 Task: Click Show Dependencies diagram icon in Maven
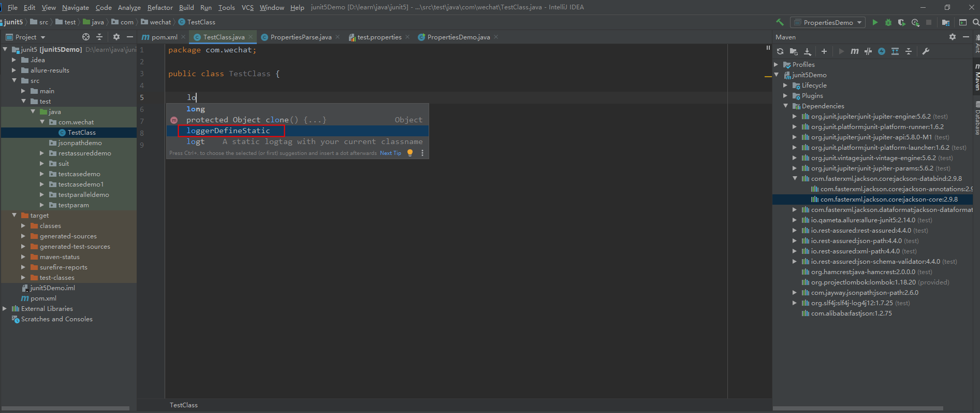click(895, 51)
